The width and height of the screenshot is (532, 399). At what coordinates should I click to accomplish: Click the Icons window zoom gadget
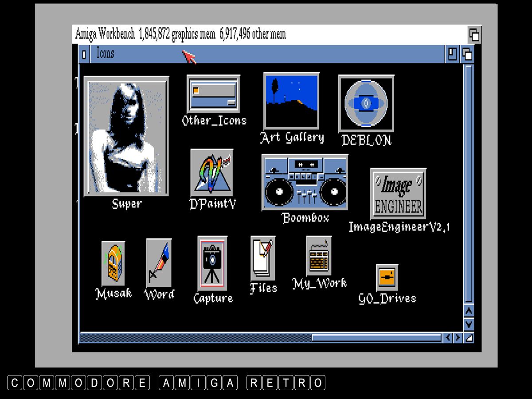click(451, 54)
